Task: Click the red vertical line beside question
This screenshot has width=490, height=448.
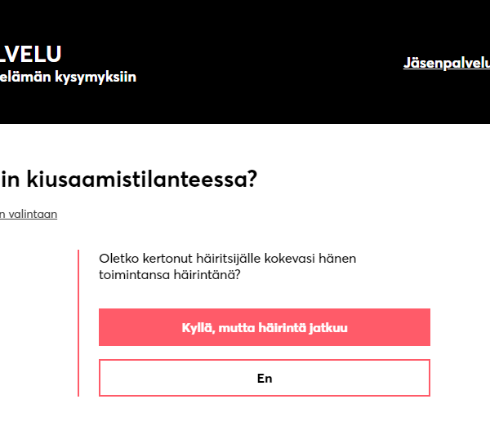Action: click(78, 323)
